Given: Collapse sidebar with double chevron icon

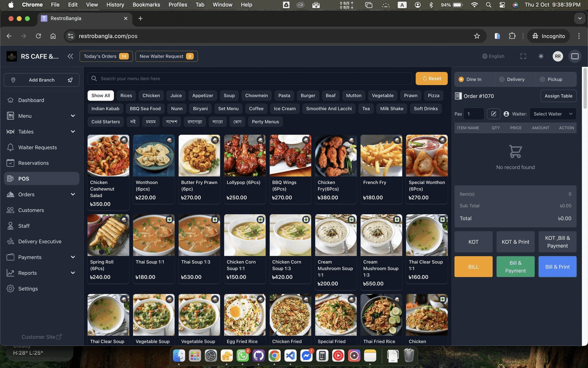Looking at the screenshot, I should [70, 56].
